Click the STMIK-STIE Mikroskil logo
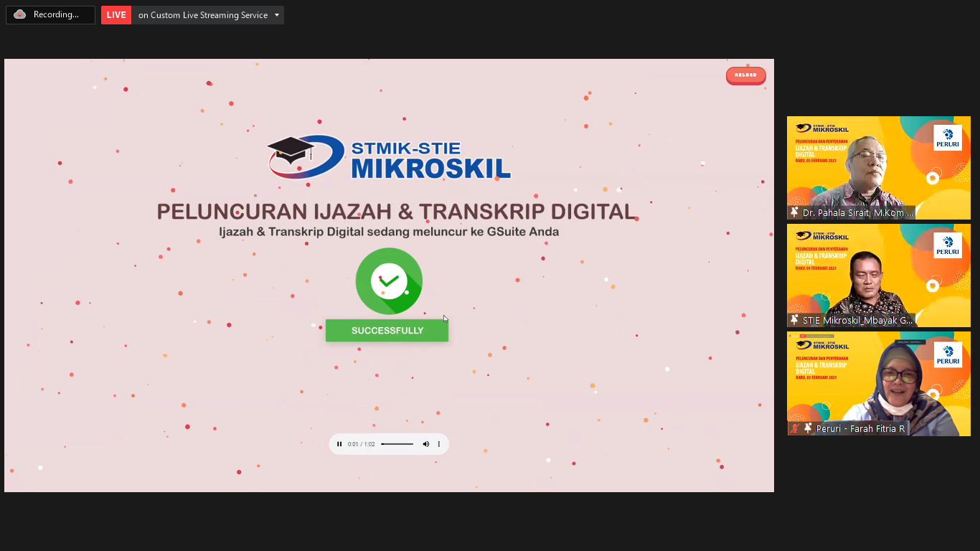 click(x=388, y=158)
